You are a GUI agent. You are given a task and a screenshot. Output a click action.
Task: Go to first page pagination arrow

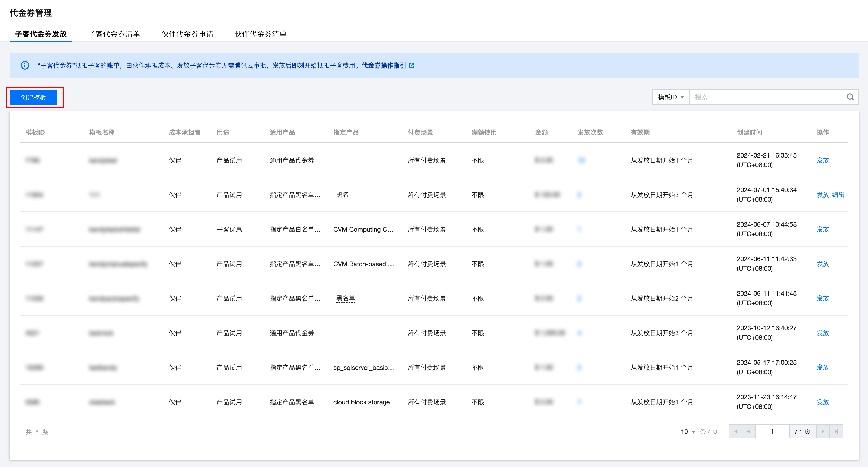pos(735,432)
